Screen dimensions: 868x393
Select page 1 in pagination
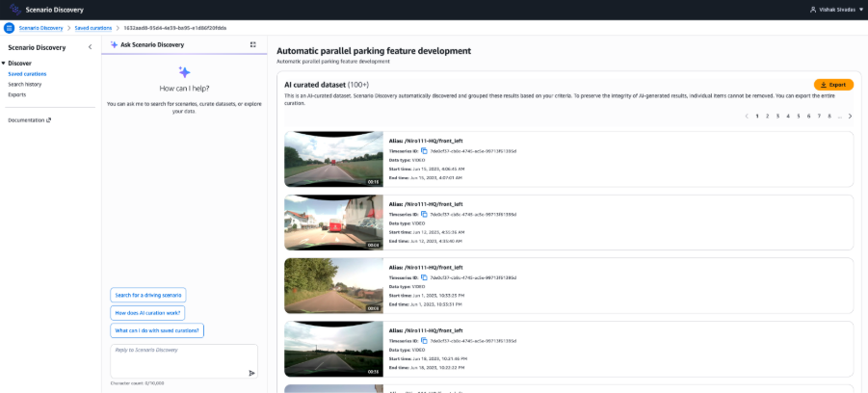757,117
